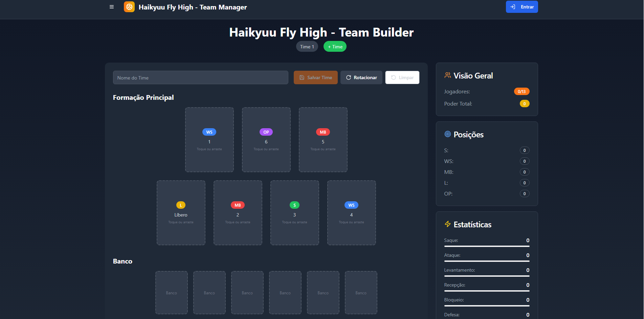Click the Haikyuu Fly High - Team Manager title
This screenshot has height=319, width=644.
pyautogui.click(x=193, y=7)
